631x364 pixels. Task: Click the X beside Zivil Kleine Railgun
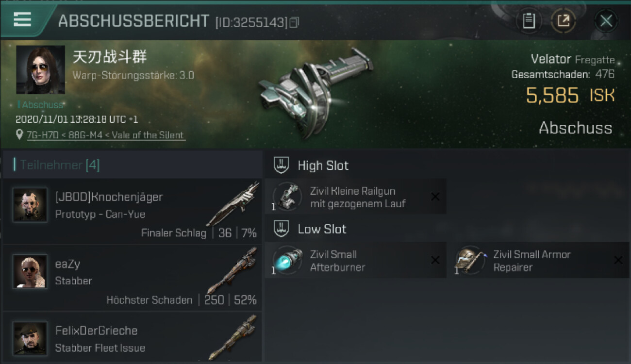(x=435, y=197)
